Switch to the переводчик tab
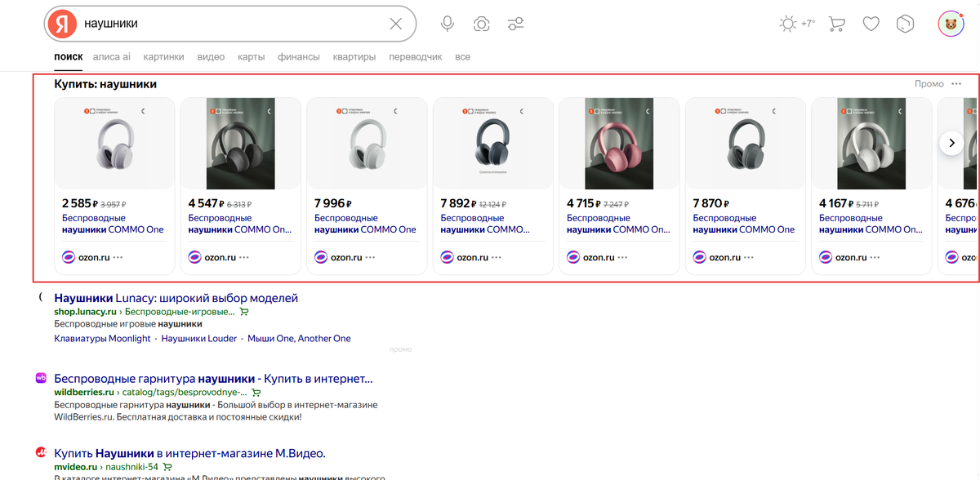The height and width of the screenshot is (480, 980). 416,57
